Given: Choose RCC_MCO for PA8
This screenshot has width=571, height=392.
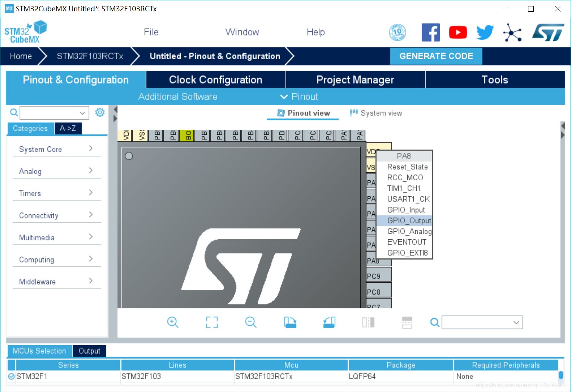Looking at the screenshot, I should pyautogui.click(x=404, y=178).
